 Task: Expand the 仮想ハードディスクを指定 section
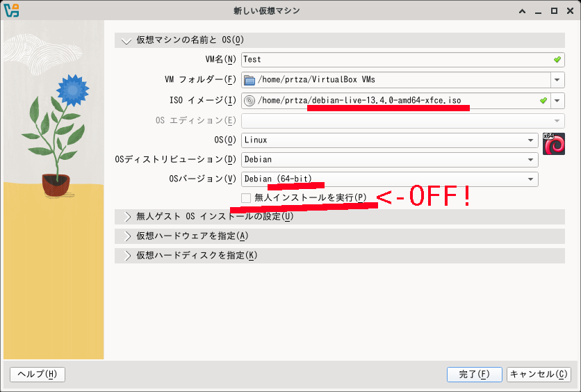coord(126,255)
